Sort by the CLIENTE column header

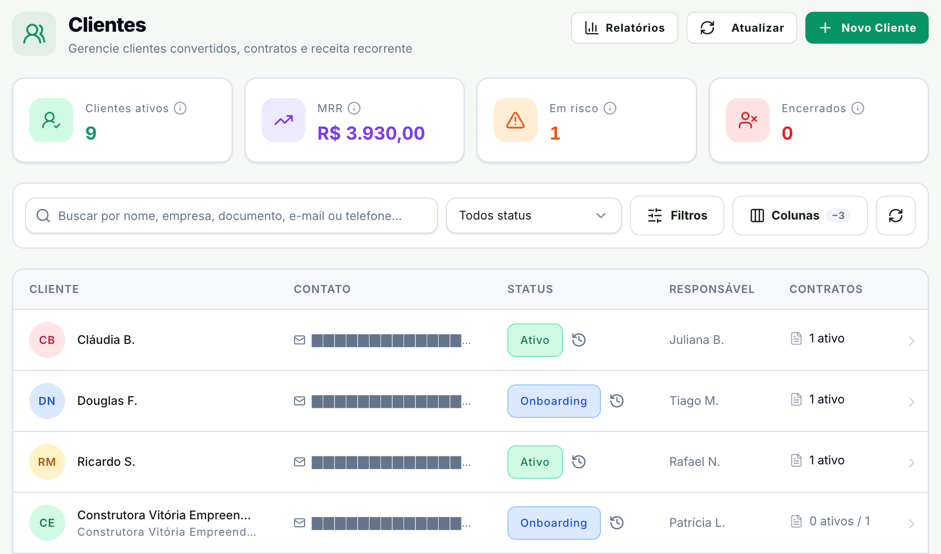pos(54,289)
